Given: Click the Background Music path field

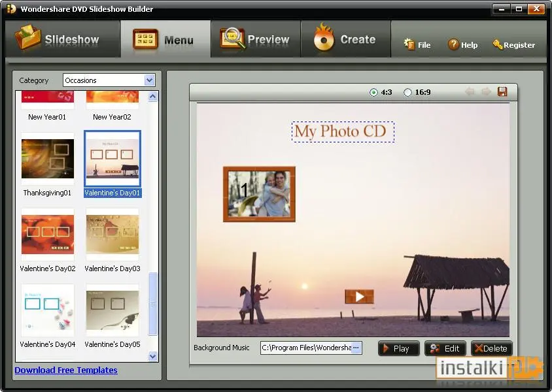Looking at the screenshot, I should click(306, 348).
